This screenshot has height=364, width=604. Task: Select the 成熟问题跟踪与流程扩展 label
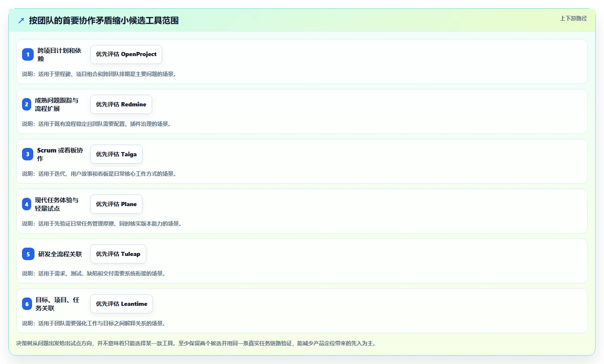pyautogui.click(x=57, y=104)
